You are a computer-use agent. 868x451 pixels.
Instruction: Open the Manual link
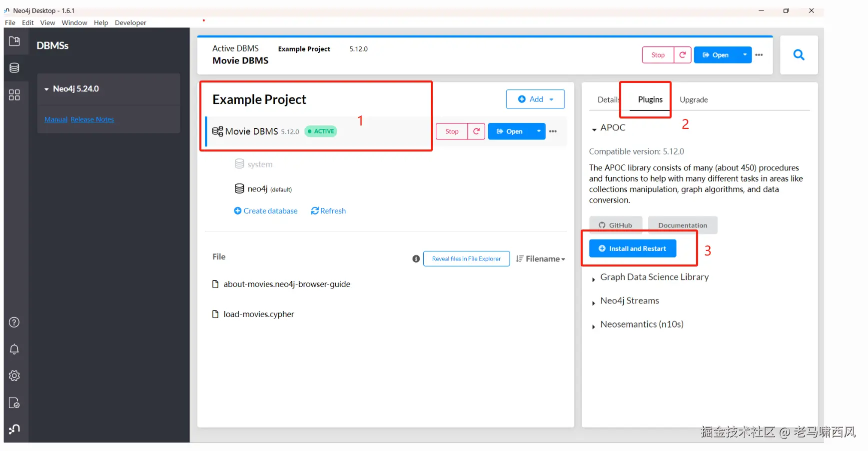56,119
